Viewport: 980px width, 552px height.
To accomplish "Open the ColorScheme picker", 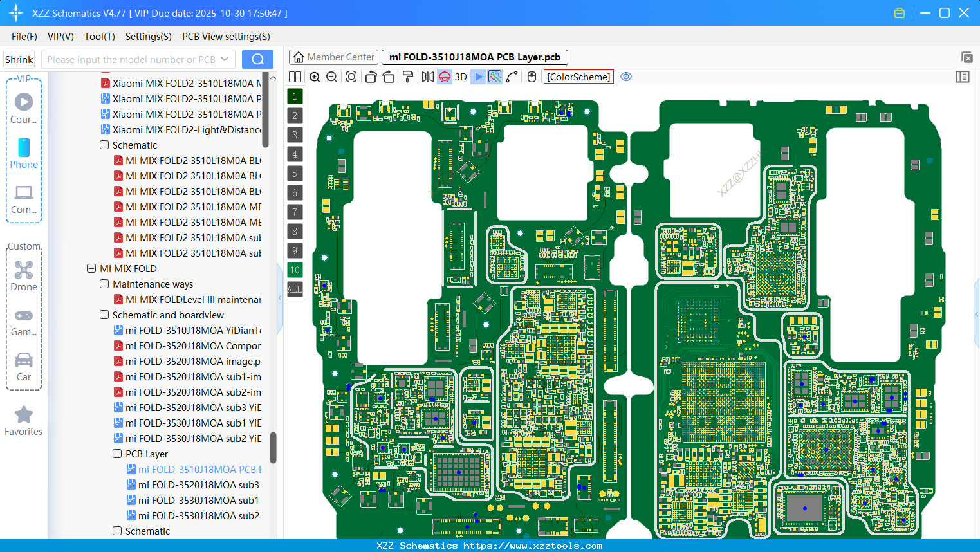I will pos(578,77).
